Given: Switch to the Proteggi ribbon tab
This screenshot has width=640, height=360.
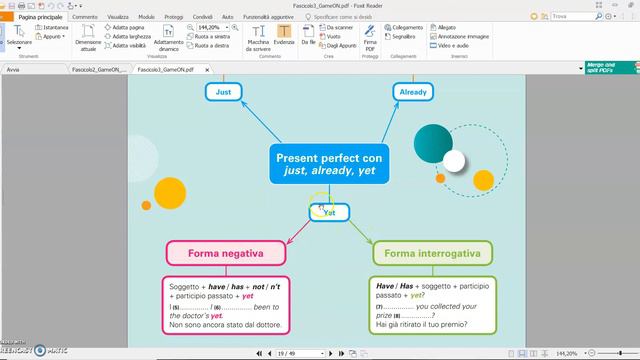Looking at the screenshot, I should pos(173,17).
